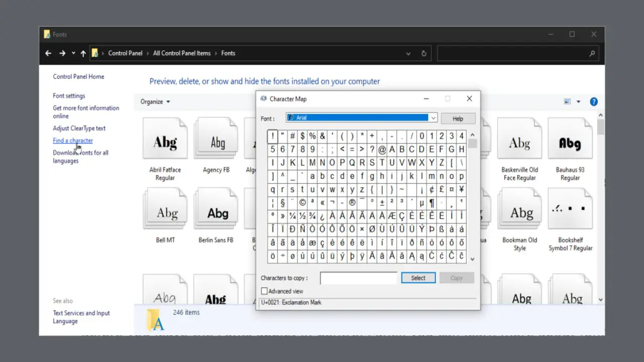Select the cent ¢ character cell
The width and height of the screenshot is (644, 362).
pos(432,190)
